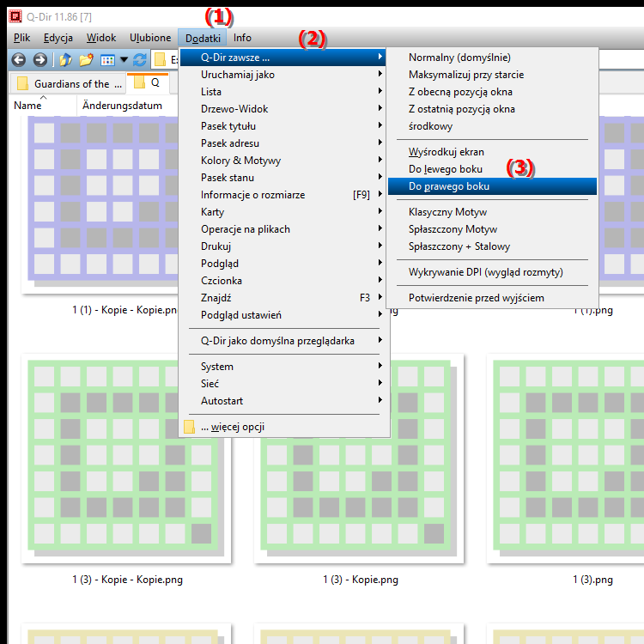Screen dimensions: 644x644
Task: Click the ... więcej opcji entry
Action: [x=283, y=427]
